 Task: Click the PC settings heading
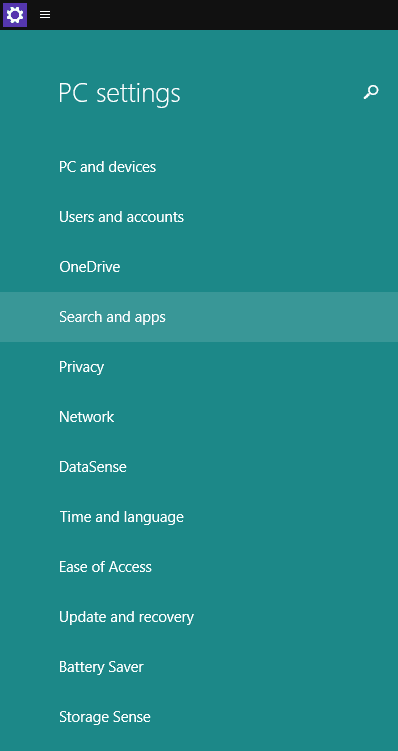[119, 93]
